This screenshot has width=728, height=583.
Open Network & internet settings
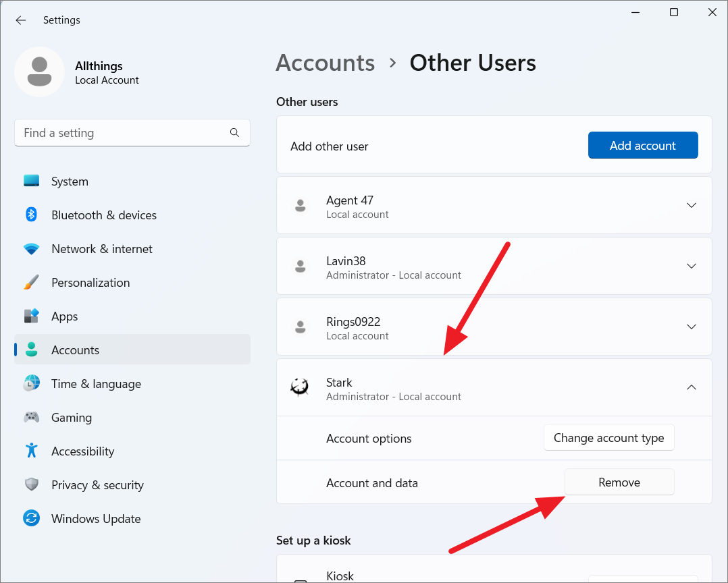(103, 248)
